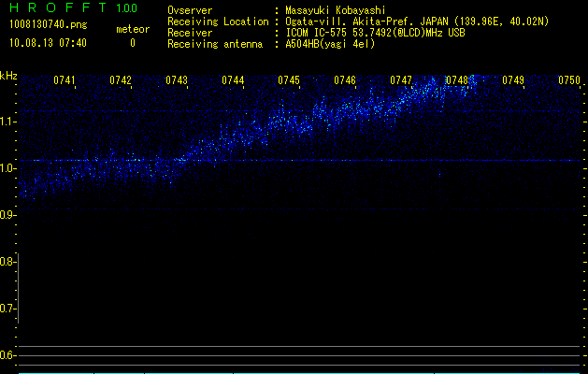
Task: Select the Ogata-vill. Akita-Pref. JAPAN location text
Action: pyautogui.click(x=417, y=22)
